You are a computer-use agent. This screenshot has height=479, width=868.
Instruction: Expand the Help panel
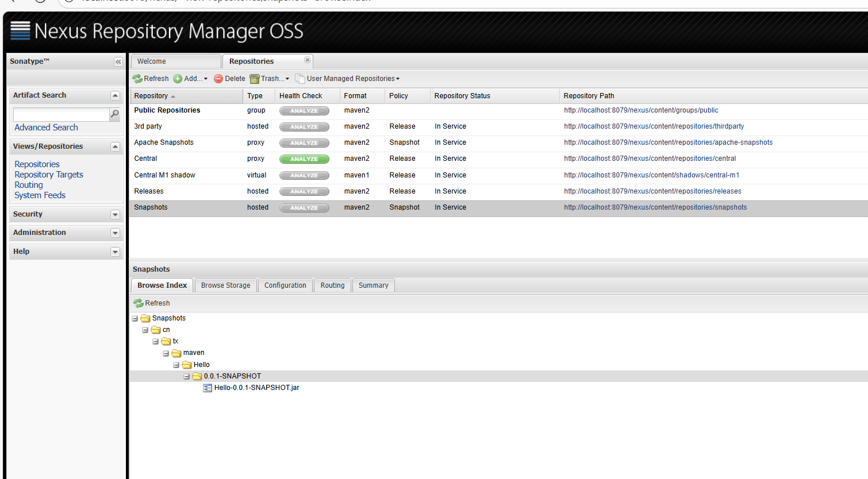click(115, 252)
